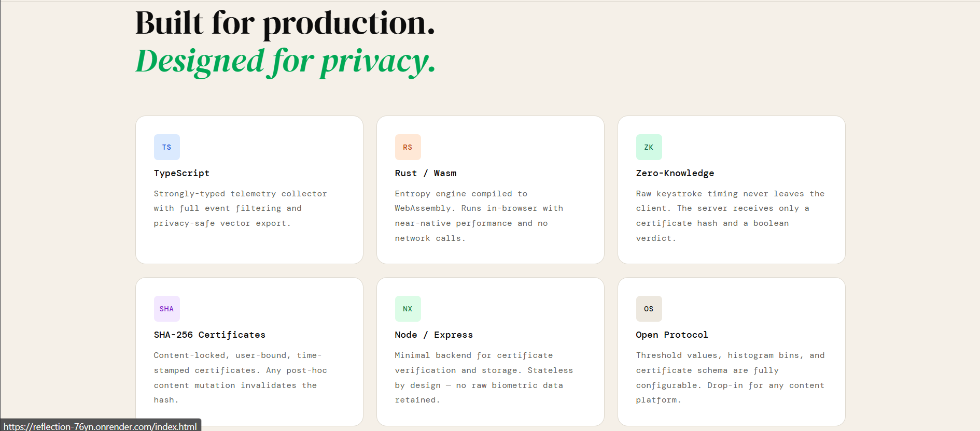
Task: Click the gray OS badge icon
Action: 649,309
